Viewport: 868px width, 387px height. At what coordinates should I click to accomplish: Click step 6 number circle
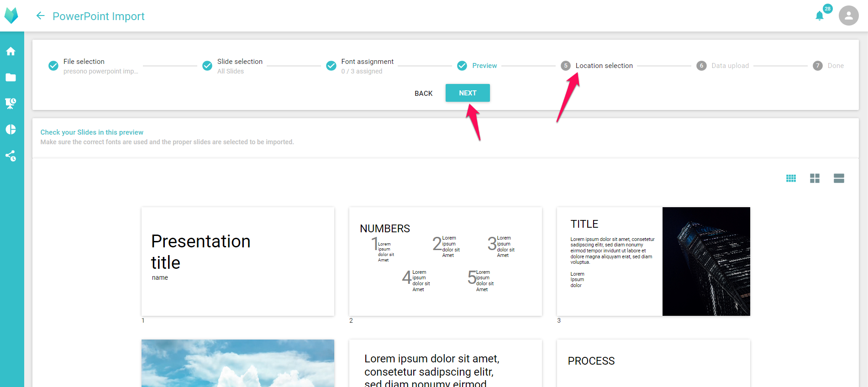pyautogui.click(x=701, y=66)
